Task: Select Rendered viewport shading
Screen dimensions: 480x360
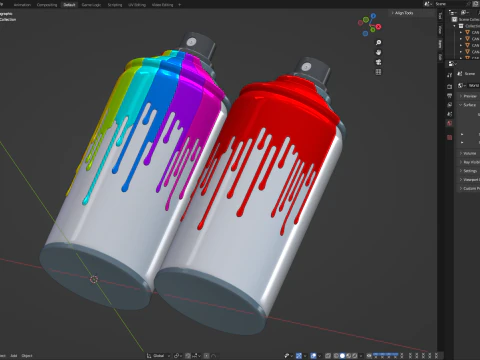Action: pyautogui.click(x=355, y=355)
